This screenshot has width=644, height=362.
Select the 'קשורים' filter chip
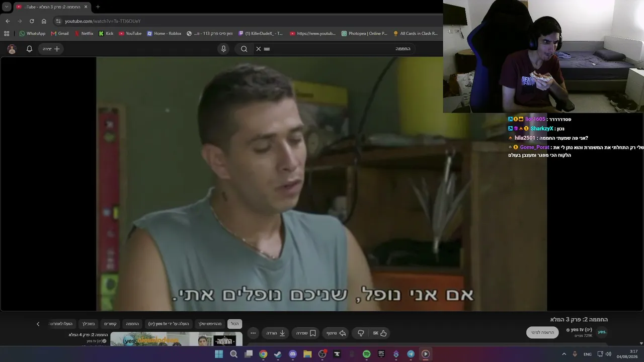pyautogui.click(x=110, y=324)
